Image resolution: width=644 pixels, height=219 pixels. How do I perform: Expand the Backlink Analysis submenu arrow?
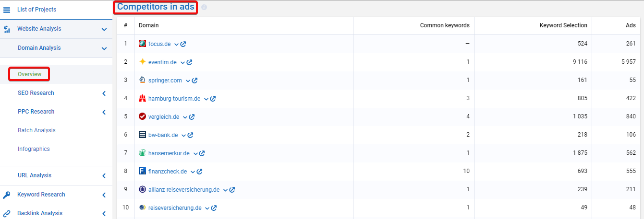(x=104, y=214)
